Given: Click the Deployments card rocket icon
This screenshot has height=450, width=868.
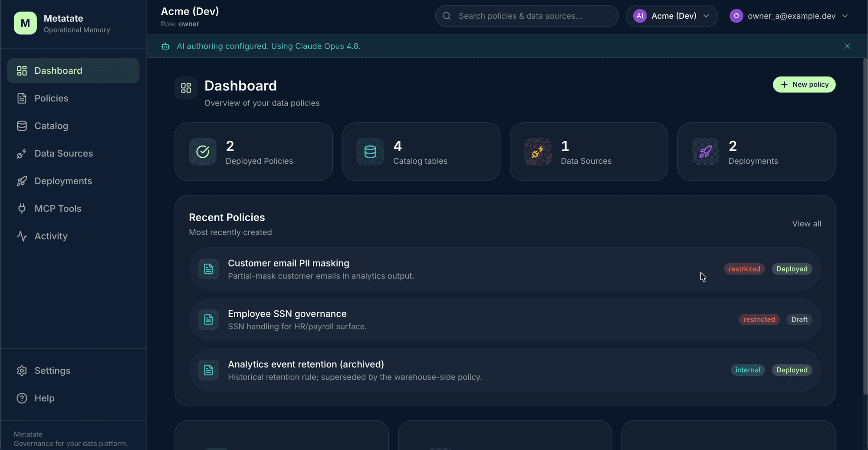Looking at the screenshot, I should click(705, 152).
